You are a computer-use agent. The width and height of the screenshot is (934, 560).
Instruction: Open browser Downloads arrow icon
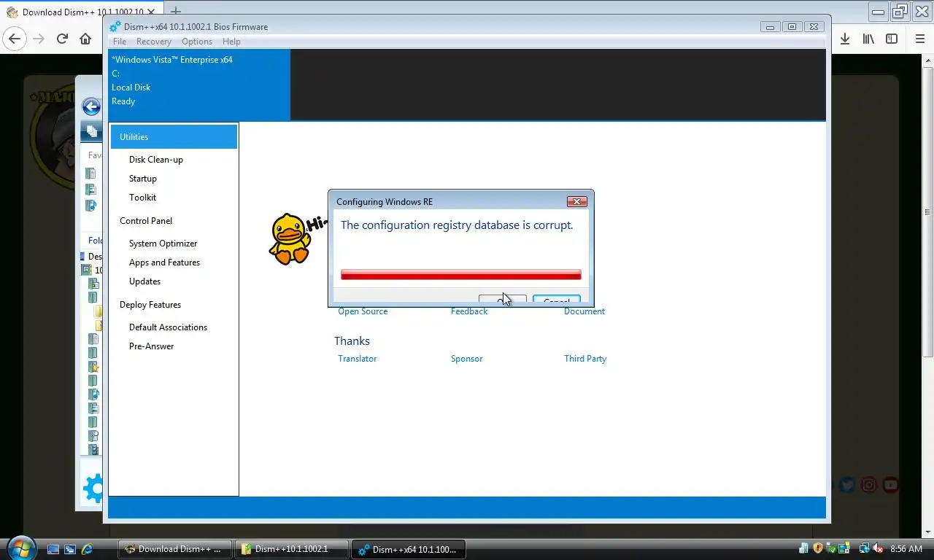coord(845,39)
